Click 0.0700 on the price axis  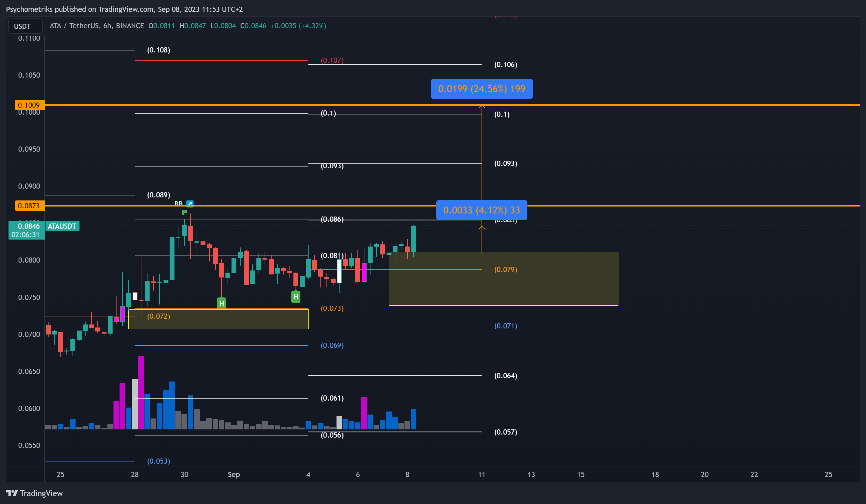pos(29,334)
